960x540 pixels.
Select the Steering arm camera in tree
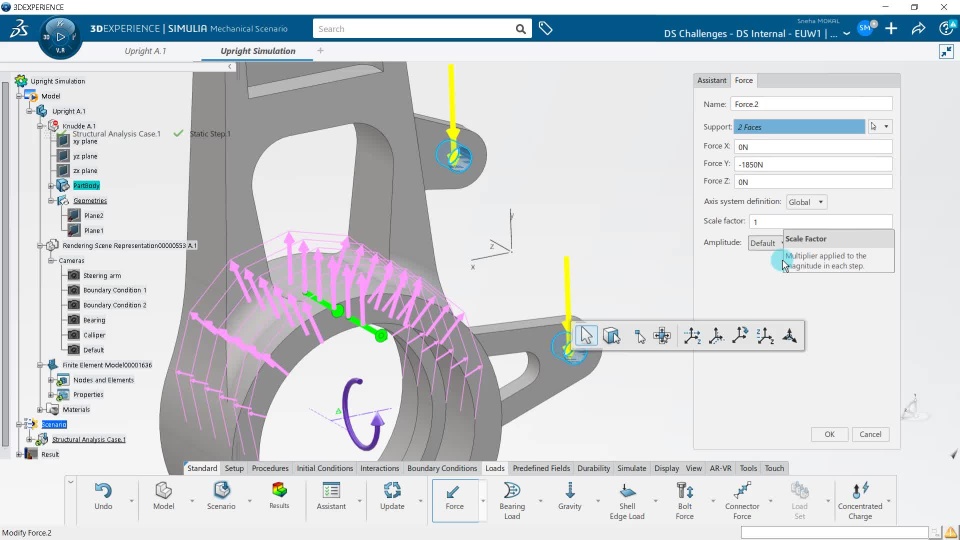pos(102,276)
